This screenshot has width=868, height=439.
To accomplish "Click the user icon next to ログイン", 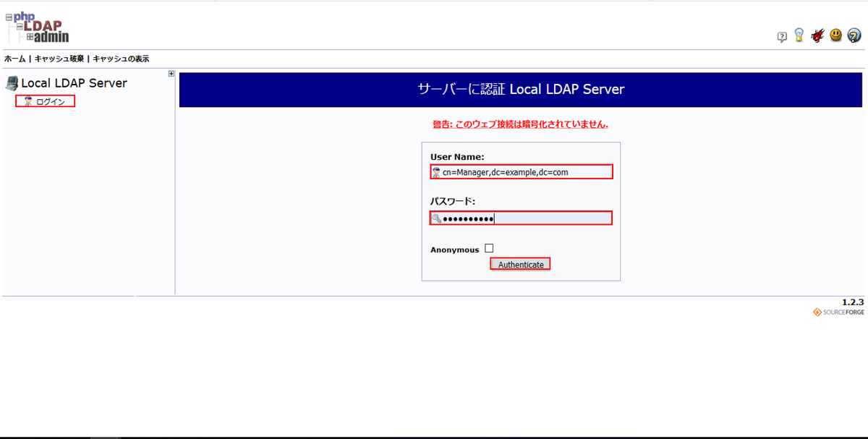I will tap(28, 102).
